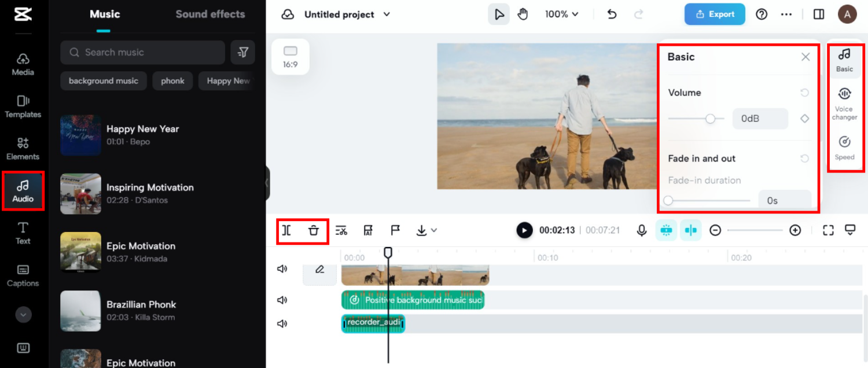
Task: Reset the Volume setting
Action: [x=804, y=93]
